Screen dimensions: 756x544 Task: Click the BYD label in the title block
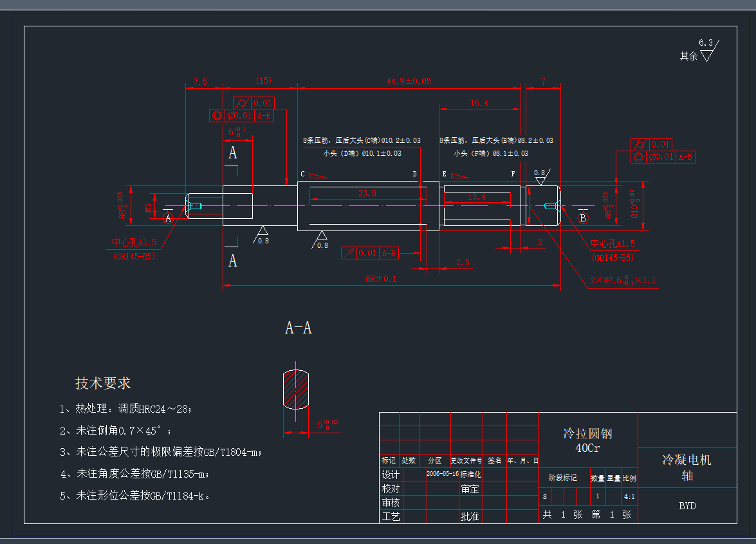(687, 506)
